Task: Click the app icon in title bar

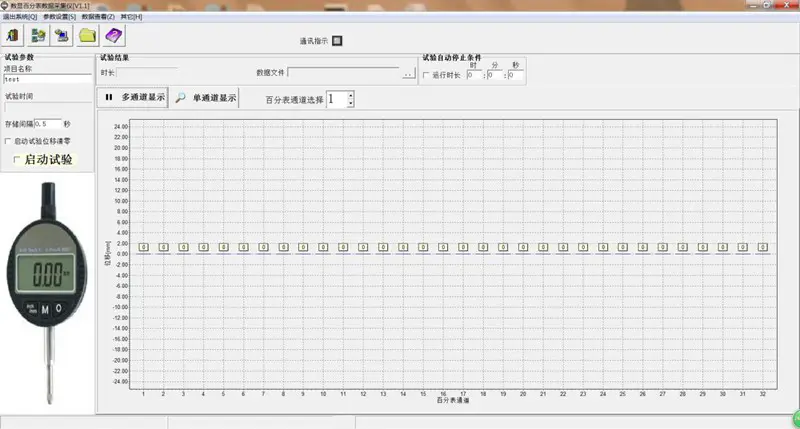Action: (x=5, y=6)
